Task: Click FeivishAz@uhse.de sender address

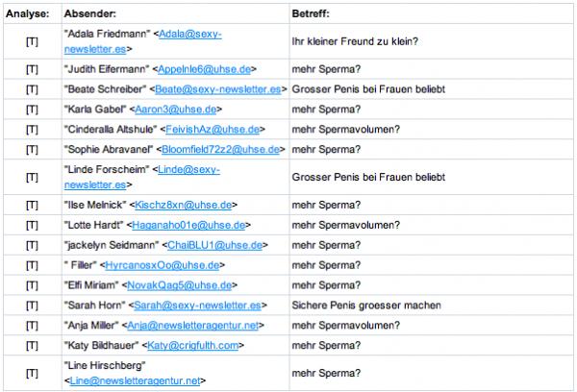Action: point(213,130)
